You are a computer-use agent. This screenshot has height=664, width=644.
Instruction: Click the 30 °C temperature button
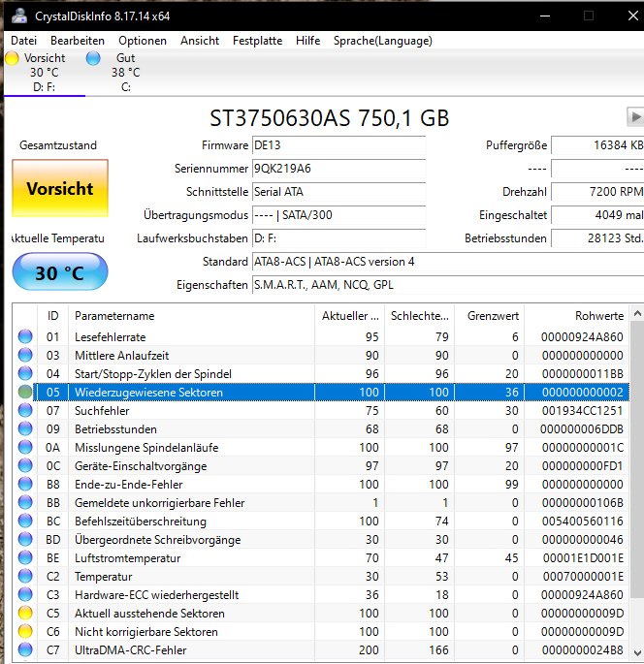tap(60, 271)
